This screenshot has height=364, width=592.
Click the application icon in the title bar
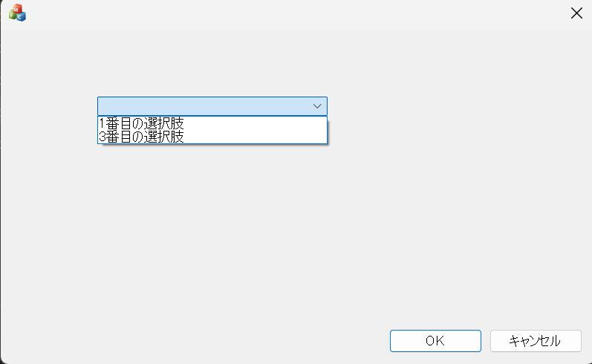[x=16, y=13]
